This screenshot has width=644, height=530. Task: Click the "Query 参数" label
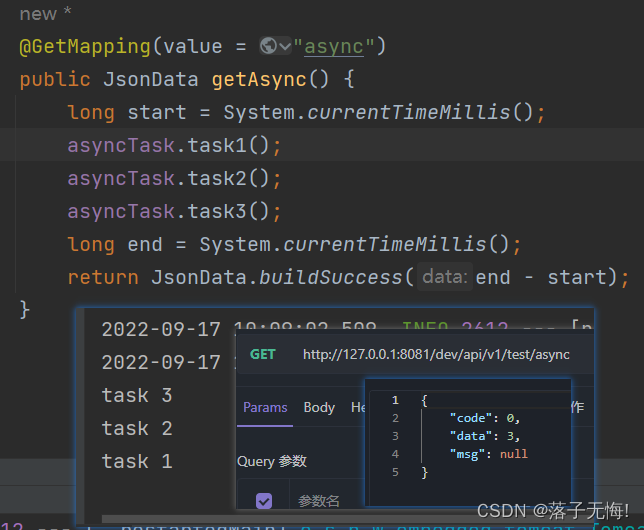tap(271, 461)
